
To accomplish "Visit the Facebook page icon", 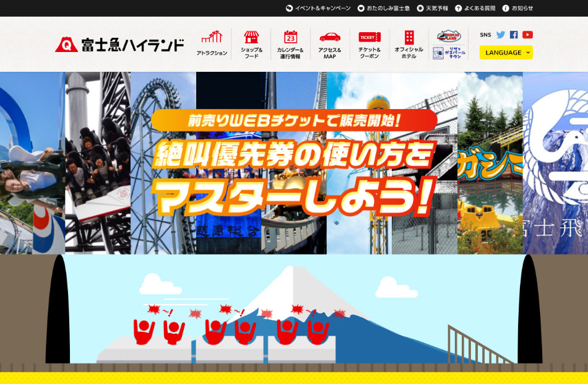I will coord(514,35).
